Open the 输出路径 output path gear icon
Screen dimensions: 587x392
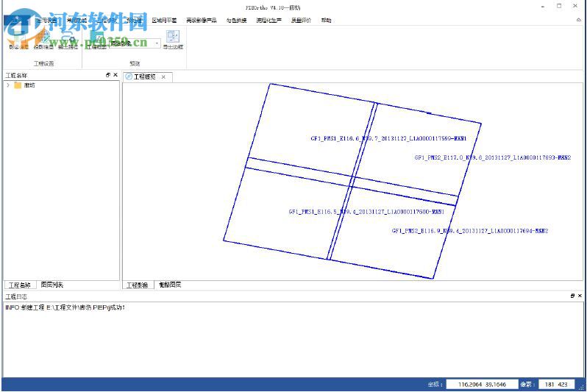tap(68, 38)
